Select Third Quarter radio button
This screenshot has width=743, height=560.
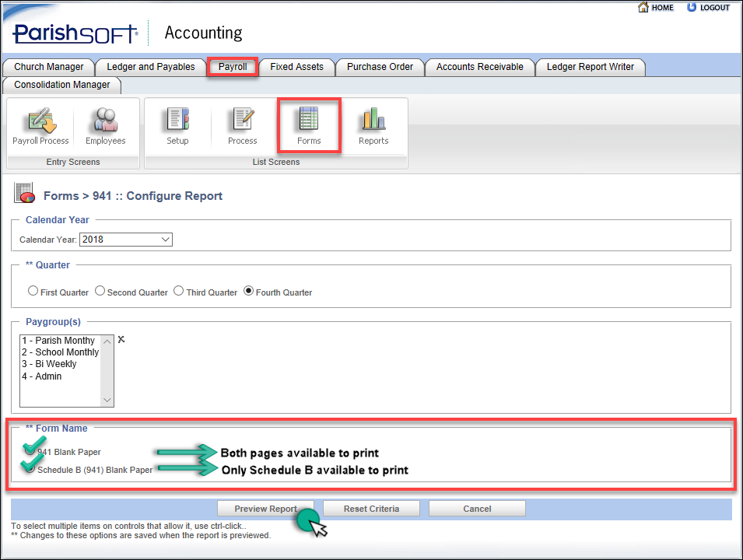click(178, 290)
